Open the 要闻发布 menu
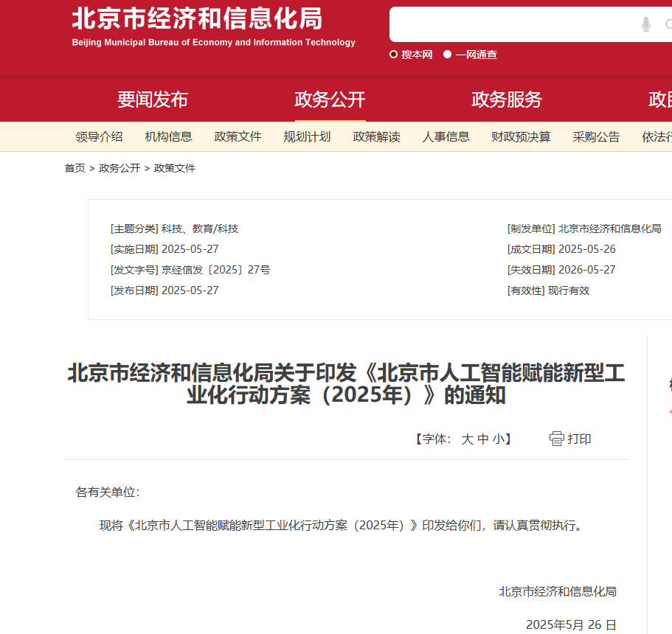Image resolution: width=672 pixels, height=634 pixels. point(152,100)
